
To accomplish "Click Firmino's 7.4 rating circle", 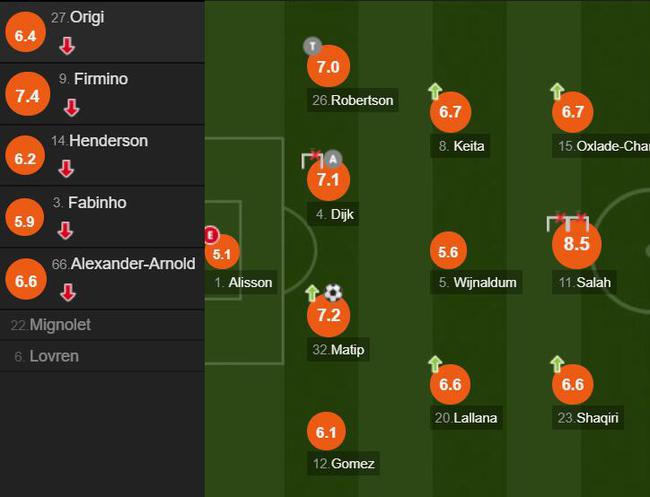I will coord(27,95).
